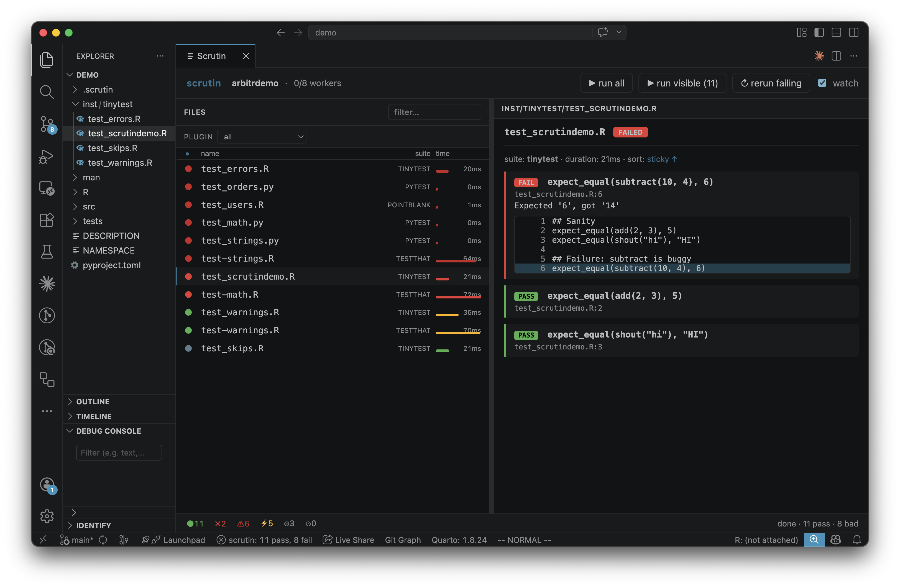Screen dimensions: 900x588
Task: Click the FILES filter input field
Action: point(434,112)
